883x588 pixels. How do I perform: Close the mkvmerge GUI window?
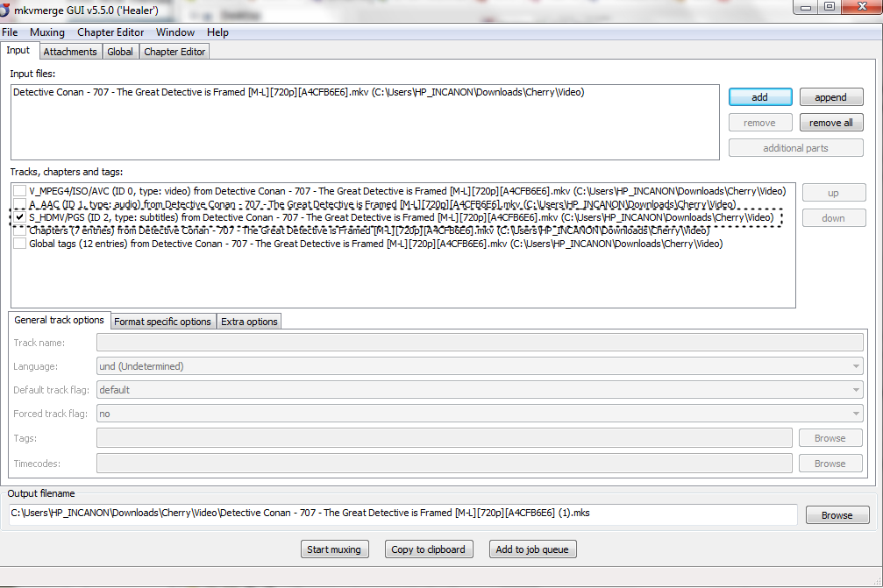(x=862, y=7)
